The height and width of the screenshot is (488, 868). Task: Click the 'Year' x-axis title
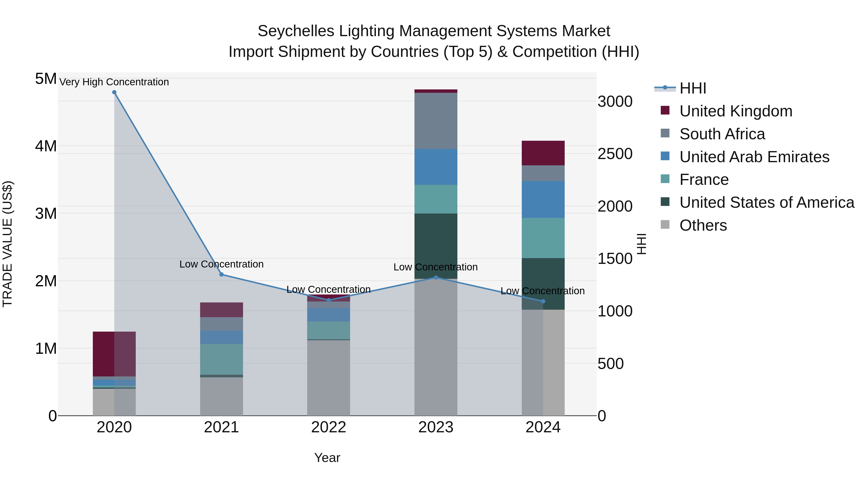pyautogui.click(x=327, y=458)
